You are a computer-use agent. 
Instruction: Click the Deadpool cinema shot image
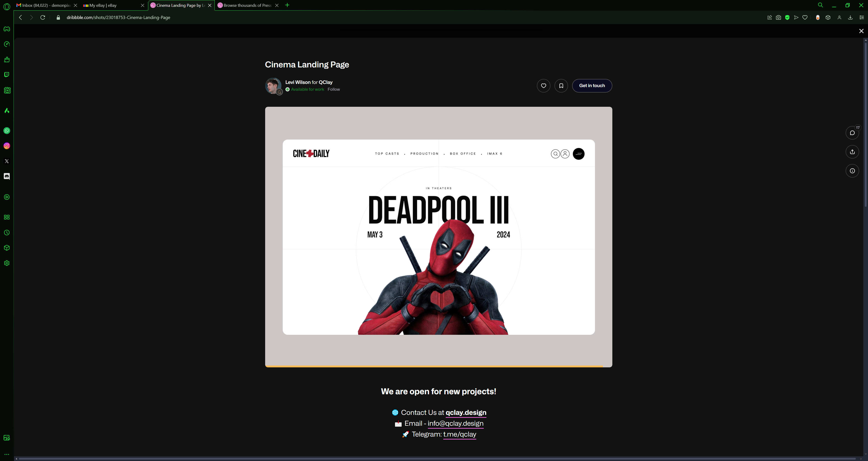pyautogui.click(x=439, y=237)
